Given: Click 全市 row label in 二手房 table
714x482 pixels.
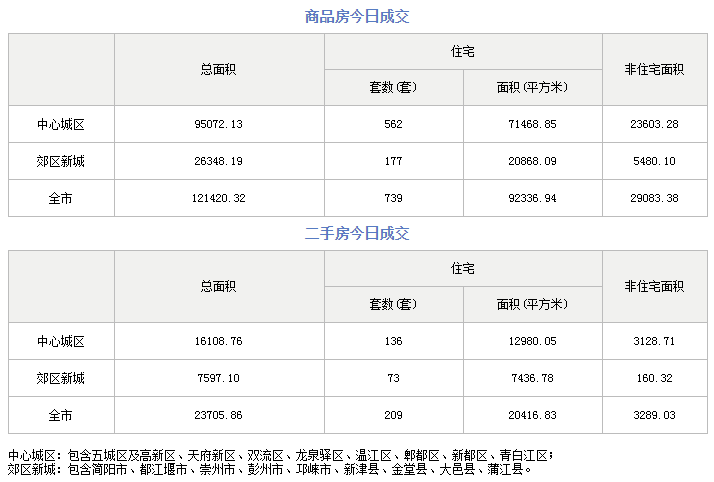Looking at the screenshot, I should pos(61,416).
